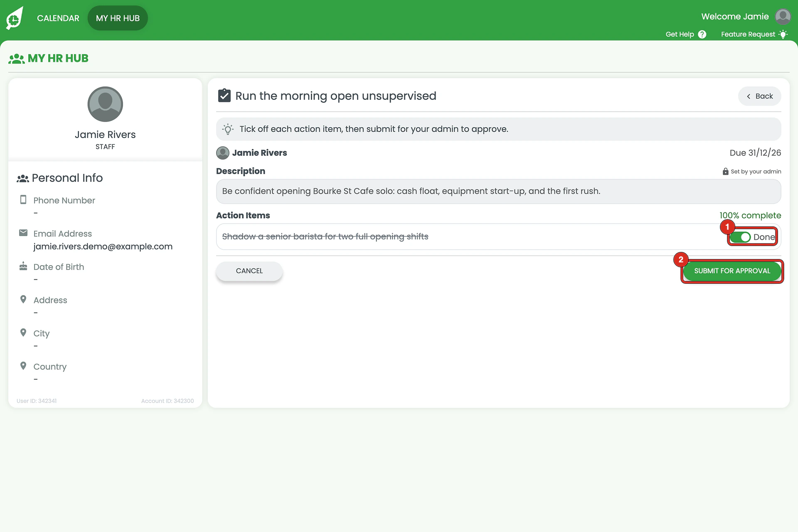Submit goal for approval
The width and height of the screenshot is (798, 532).
click(732, 271)
